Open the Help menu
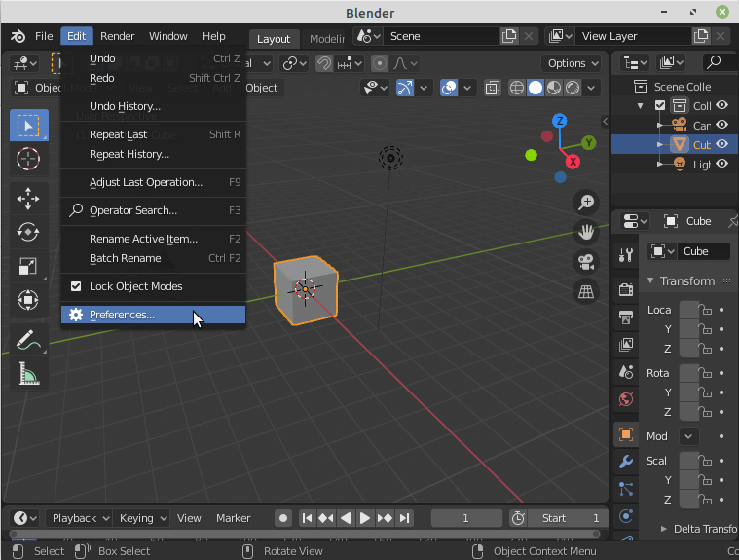 point(214,36)
